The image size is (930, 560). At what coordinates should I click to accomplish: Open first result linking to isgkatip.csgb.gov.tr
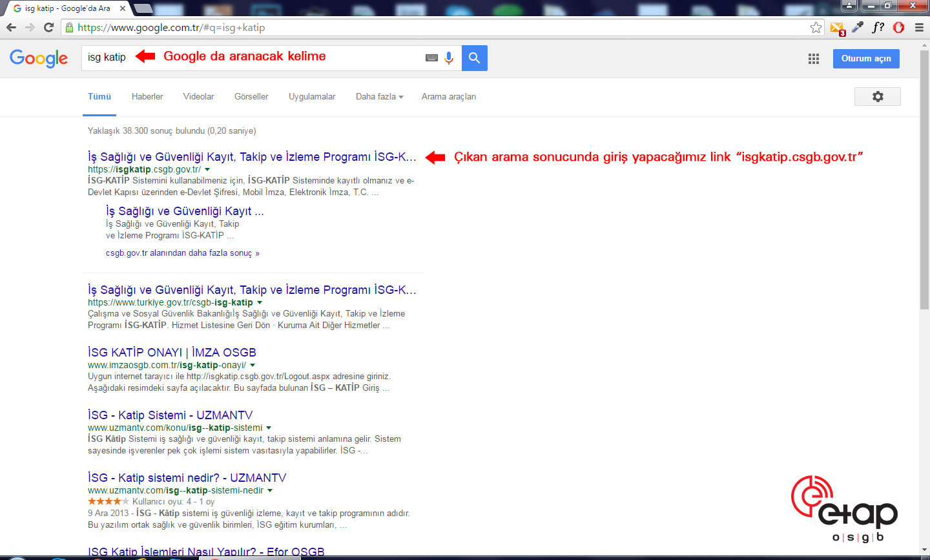click(x=252, y=157)
